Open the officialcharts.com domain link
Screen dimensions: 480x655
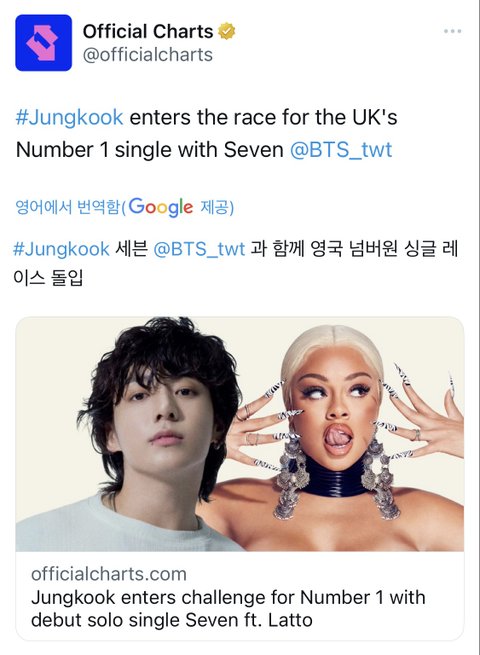(x=109, y=574)
